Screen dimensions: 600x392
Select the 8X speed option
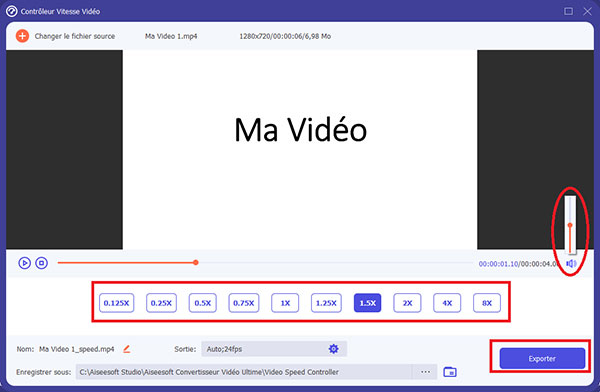click(487, 303)
